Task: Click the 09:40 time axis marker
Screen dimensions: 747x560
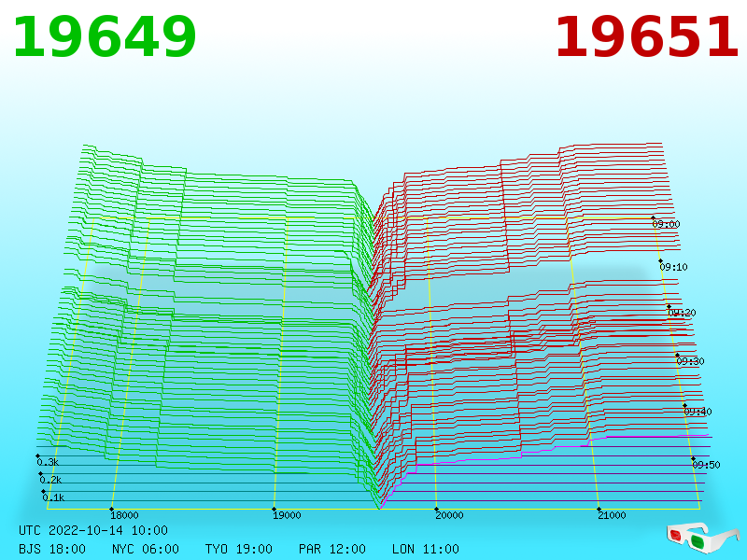Action: [698, 412]
